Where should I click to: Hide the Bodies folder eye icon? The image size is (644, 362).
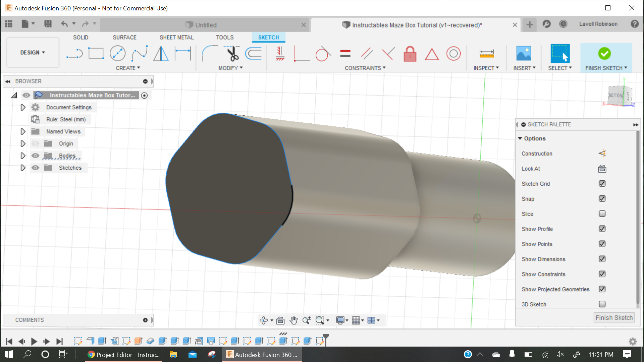[x=35, y=156]
